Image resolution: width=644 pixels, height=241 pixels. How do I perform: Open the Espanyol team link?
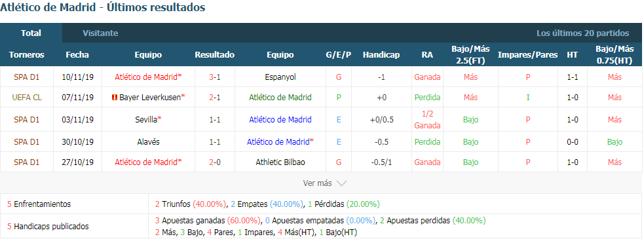coord(280,77)
